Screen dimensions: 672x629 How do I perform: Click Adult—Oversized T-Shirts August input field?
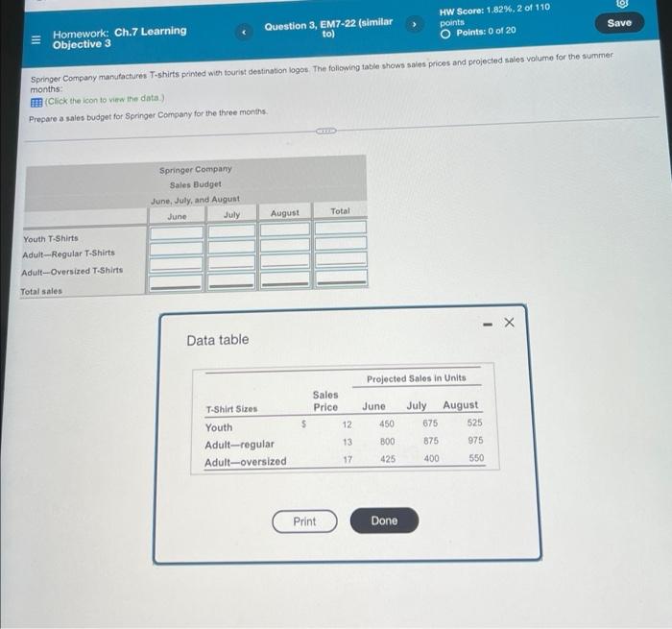285,260
